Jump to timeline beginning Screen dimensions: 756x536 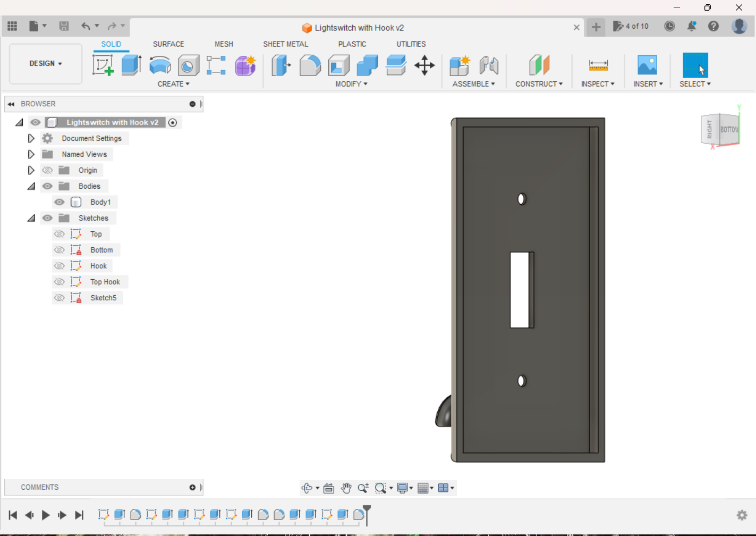(13, 515)
